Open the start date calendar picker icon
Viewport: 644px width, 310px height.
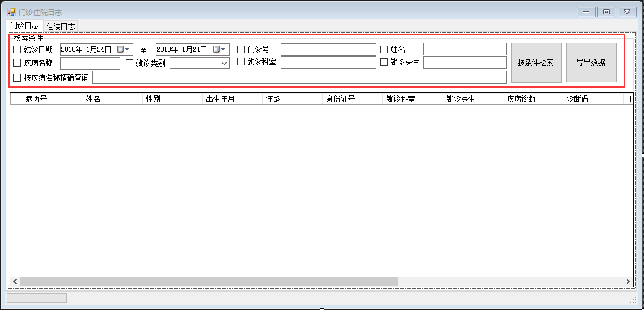(x=123, y=50)
